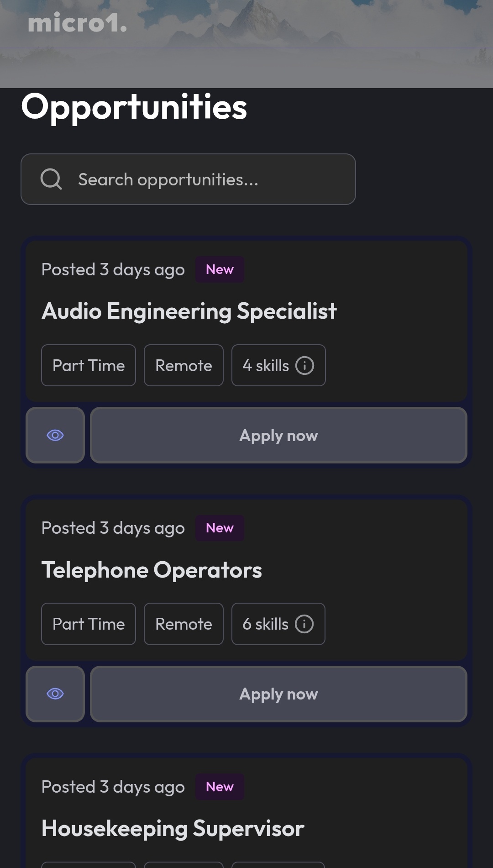Open the Telephone Operators job title
The image size is (493, 868).
152,570
